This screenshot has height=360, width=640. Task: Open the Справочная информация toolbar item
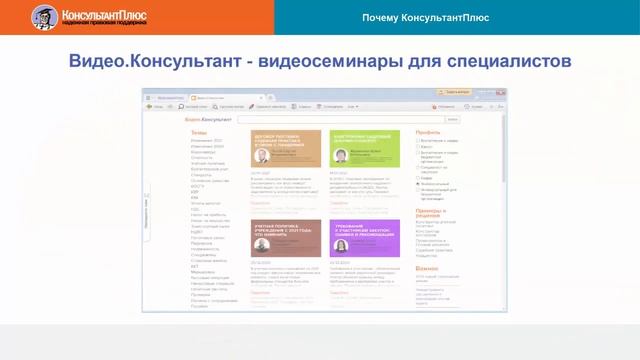click(x=330, y=107)
